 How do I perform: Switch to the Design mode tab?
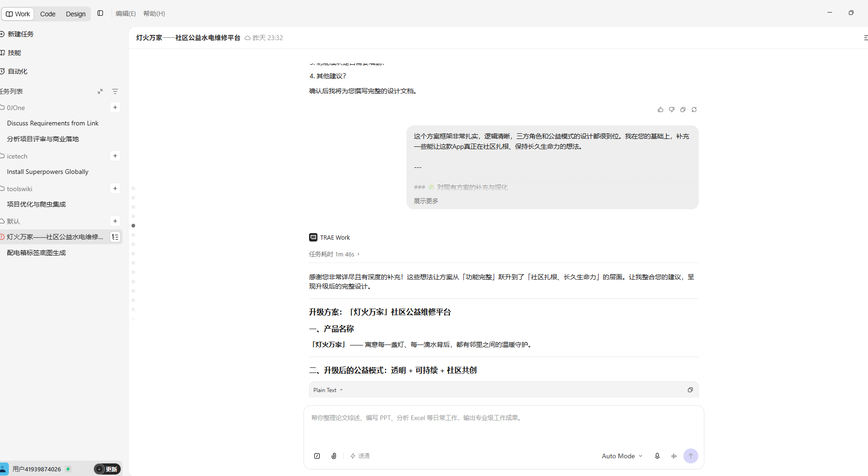pyautogui.click(x=76, y=14)
